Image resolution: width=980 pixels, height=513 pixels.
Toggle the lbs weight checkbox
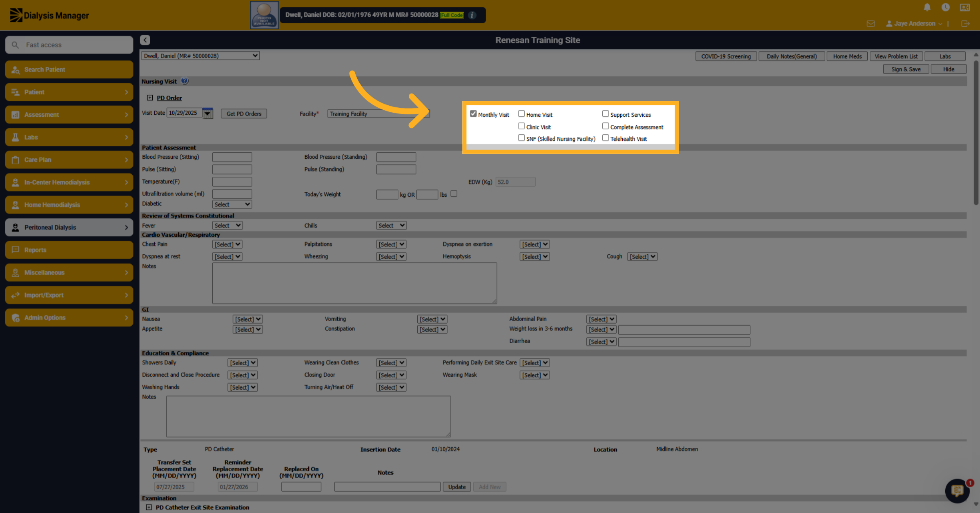[x=454, y=194]
